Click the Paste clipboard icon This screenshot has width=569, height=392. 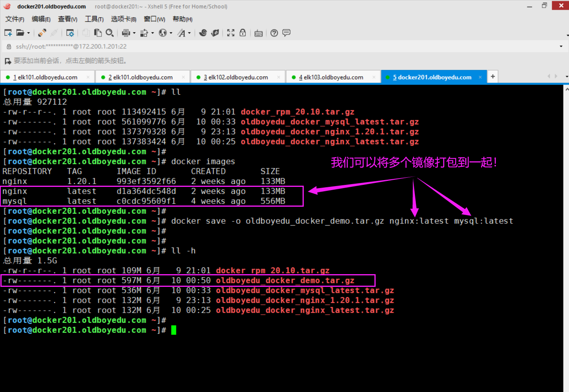(98, 33)
